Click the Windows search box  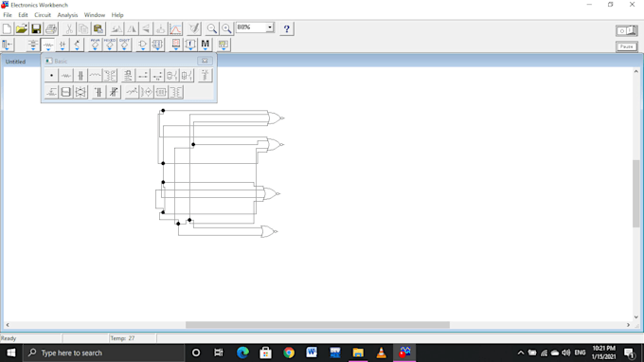102,353
